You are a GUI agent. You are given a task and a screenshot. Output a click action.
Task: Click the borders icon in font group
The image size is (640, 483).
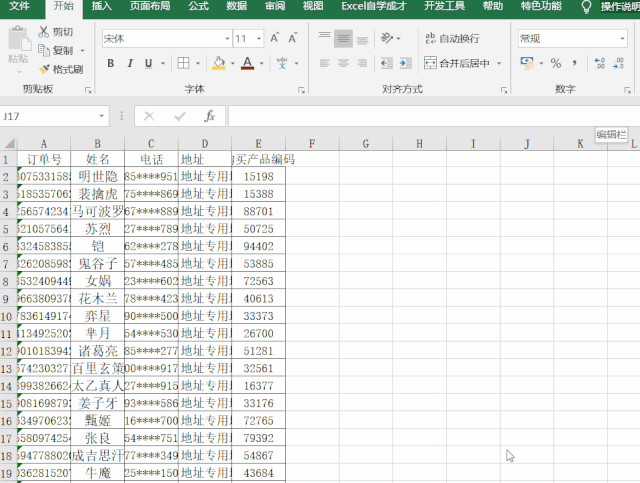[x=184, y=63]
